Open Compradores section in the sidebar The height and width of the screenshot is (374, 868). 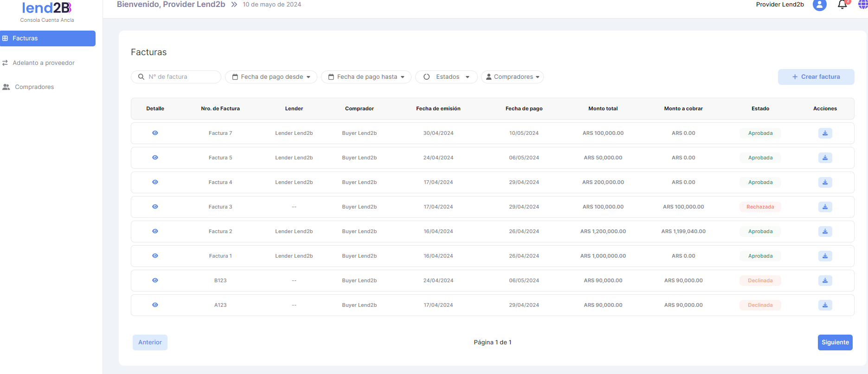pyautogui.click(x=34, y=87)
